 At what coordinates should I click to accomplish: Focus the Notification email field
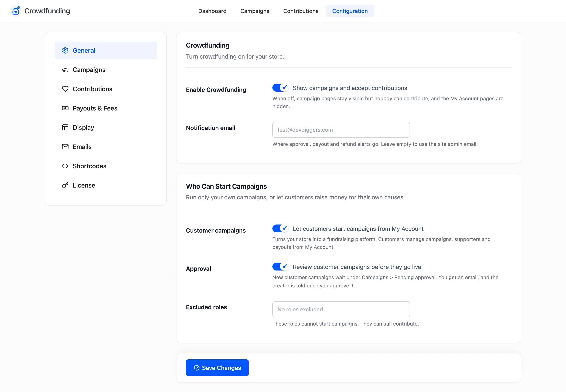click(341, 130)
